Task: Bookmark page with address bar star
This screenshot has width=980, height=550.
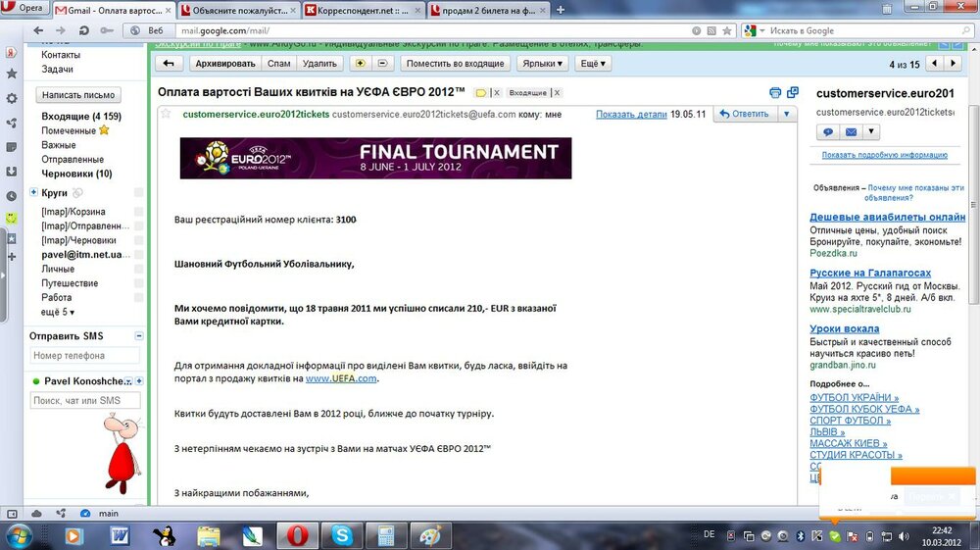Action: (727, 30)
